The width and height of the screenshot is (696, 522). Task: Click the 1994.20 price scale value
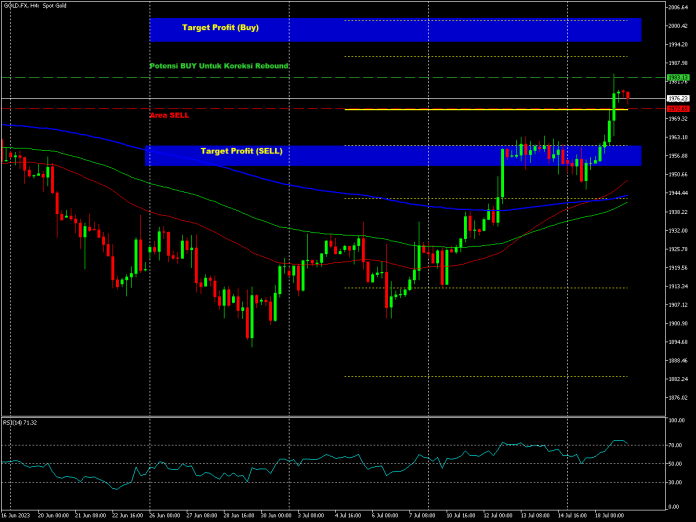coord(678,44)
